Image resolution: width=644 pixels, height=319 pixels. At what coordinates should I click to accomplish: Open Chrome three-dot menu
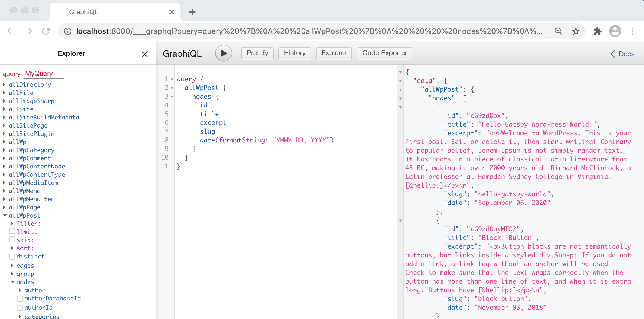coord(633,31)
